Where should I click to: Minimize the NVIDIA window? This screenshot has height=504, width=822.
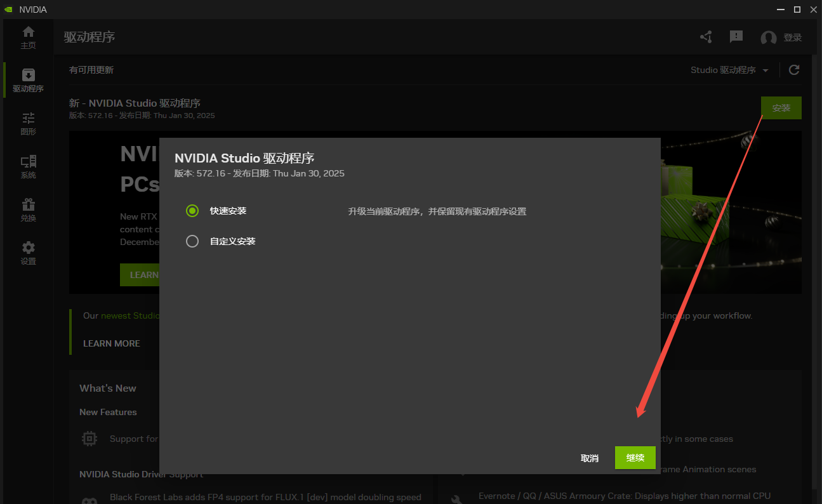tap(781, 10)
